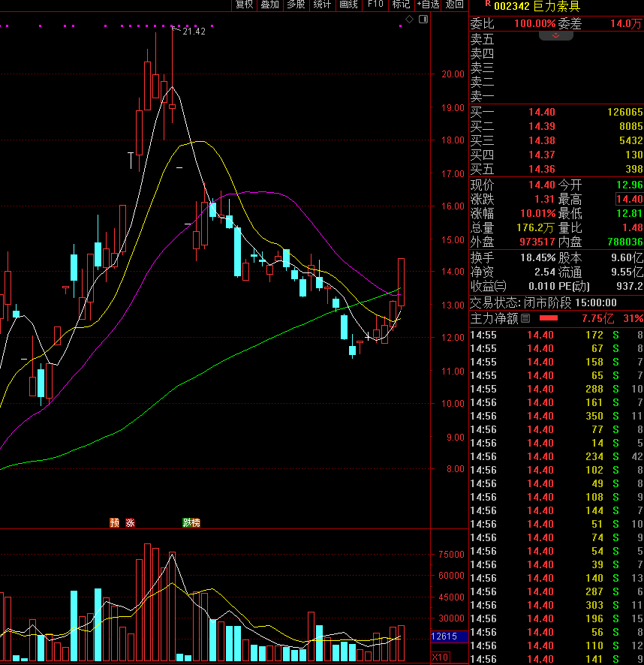
Task: Click the diamond icon above the chart
Action: [x=409, y=18]
